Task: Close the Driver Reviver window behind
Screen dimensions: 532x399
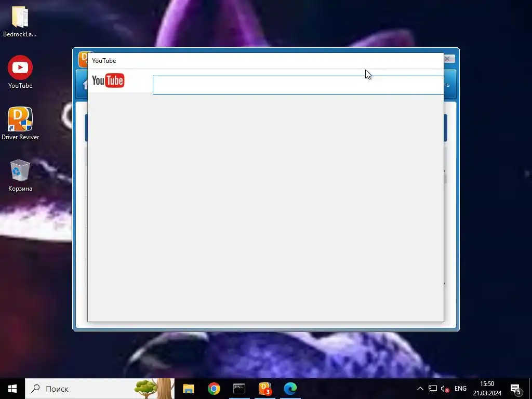Action: (449, 59)
